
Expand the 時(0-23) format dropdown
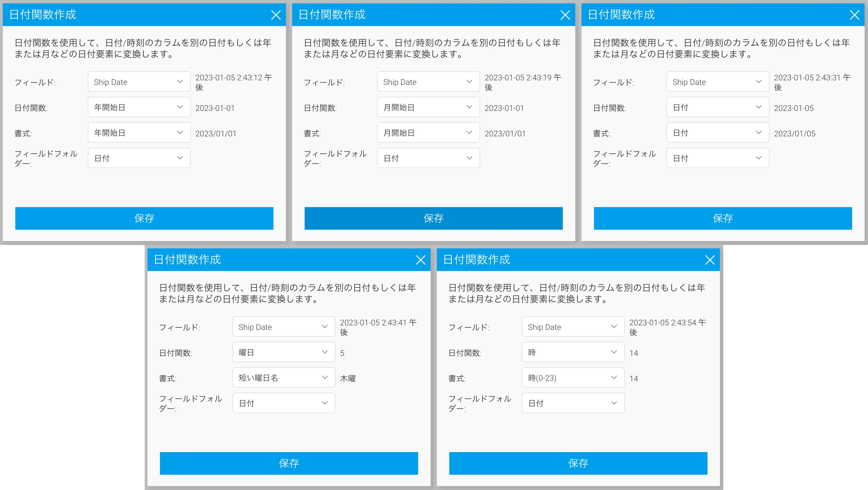[x=573, y=377]
